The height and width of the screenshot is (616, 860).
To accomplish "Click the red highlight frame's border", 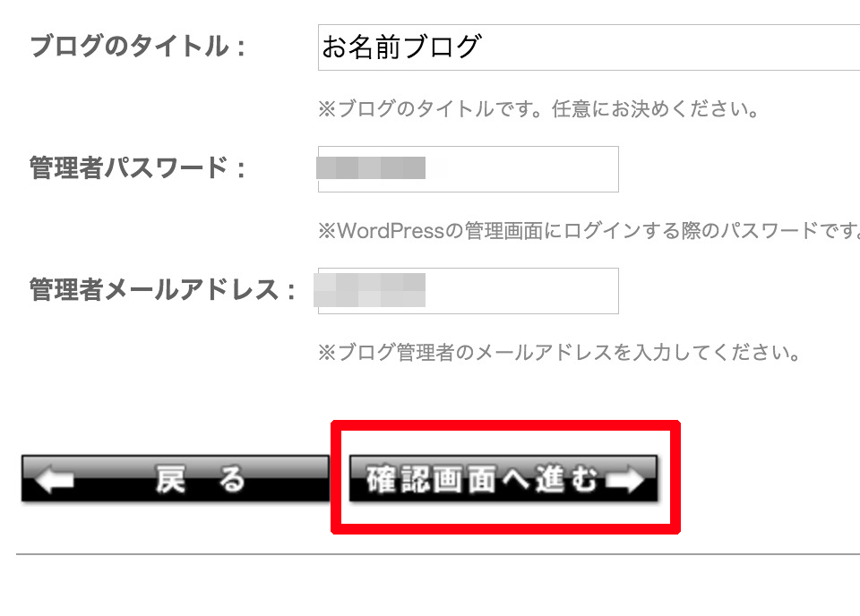I will point(505,425).
